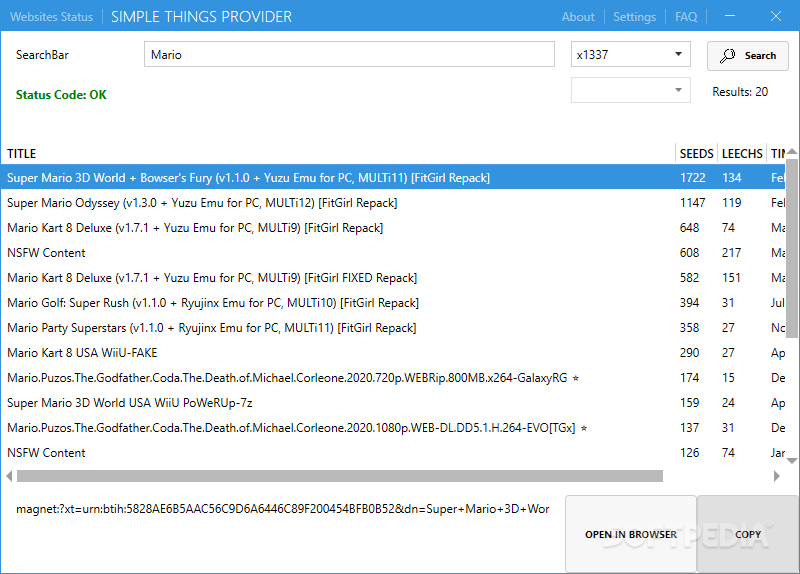Copy the magnet link with COPY button
The image size is (800, 574).
pos(748,534)
